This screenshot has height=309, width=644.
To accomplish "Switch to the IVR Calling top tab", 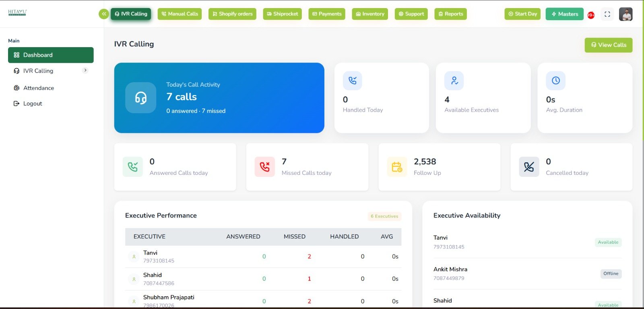I will click(131, 14).
